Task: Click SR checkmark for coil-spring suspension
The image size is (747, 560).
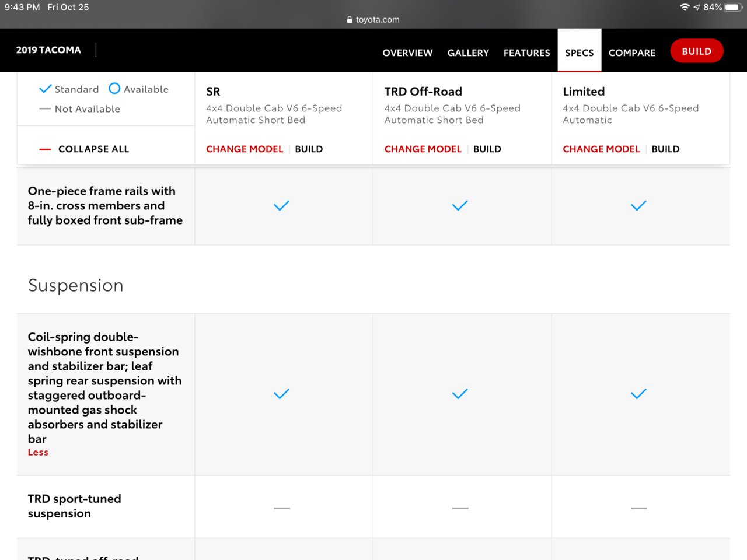Action: (281, 394)
